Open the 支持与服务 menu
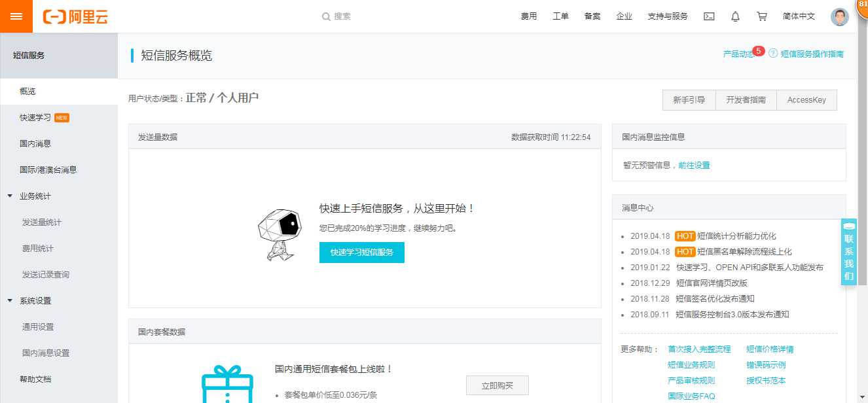868x403 pixels. (x=668, y=16)
